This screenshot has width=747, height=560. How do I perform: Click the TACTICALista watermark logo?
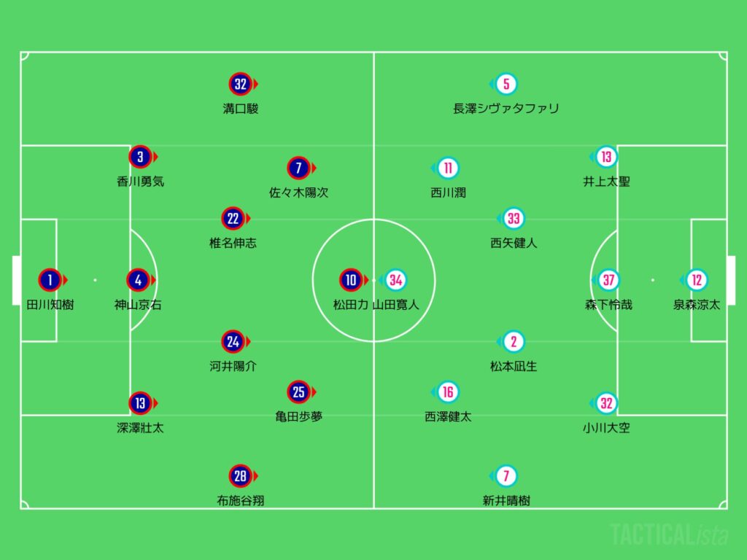[x=669, y=534]
